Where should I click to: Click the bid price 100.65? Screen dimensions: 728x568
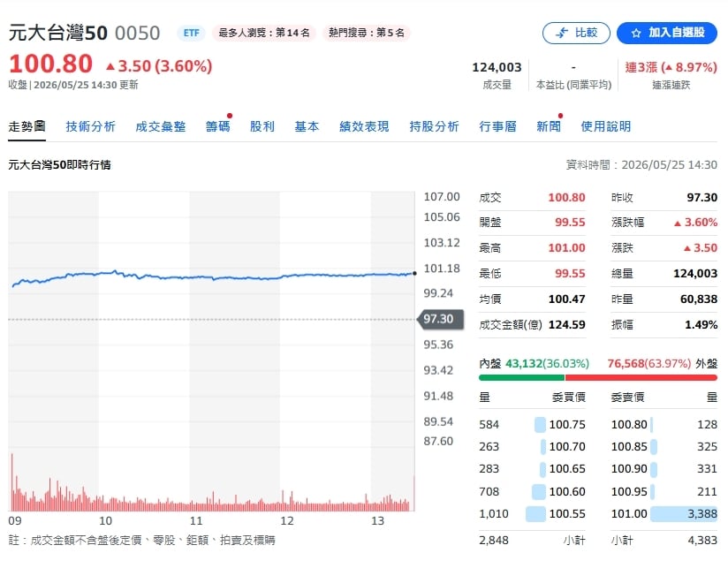click(567, 469)
